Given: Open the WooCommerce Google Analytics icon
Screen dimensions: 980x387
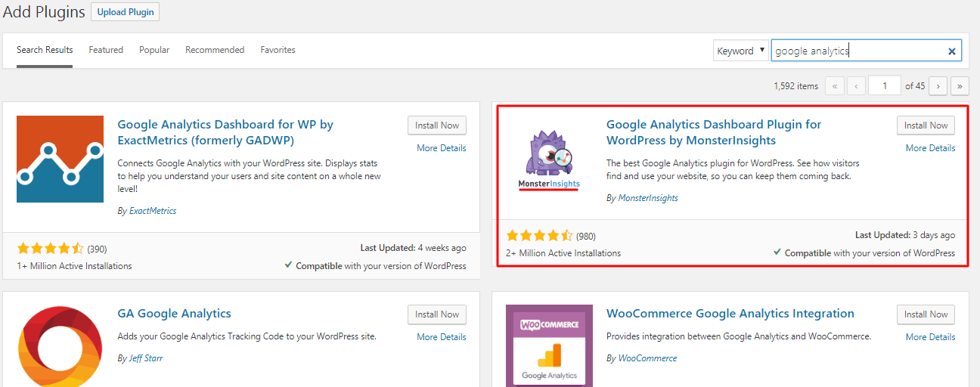Looking at the screenshot, I should 549,346.
